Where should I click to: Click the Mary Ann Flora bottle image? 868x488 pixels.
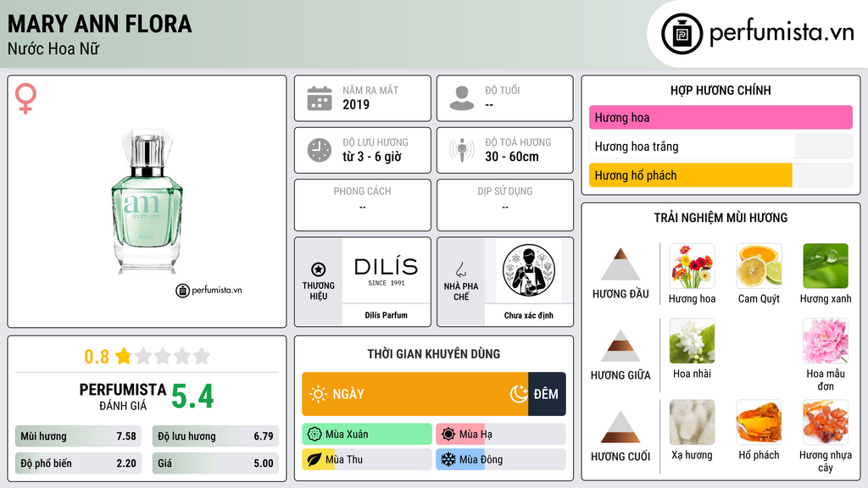[147, 202]
